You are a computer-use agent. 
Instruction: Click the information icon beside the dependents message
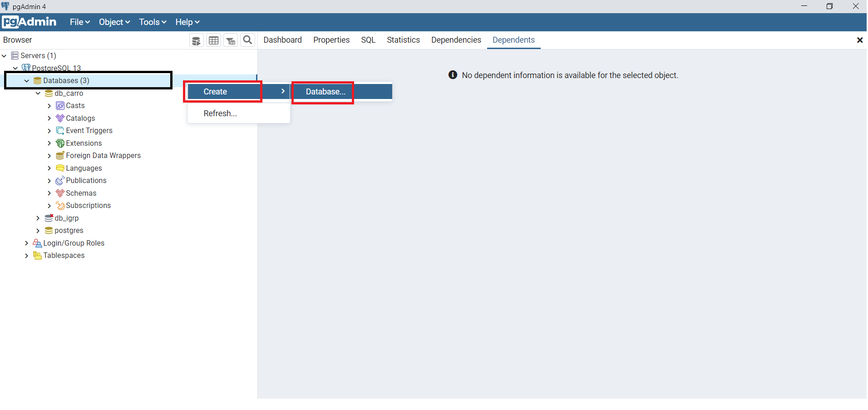tap(453, 75)
